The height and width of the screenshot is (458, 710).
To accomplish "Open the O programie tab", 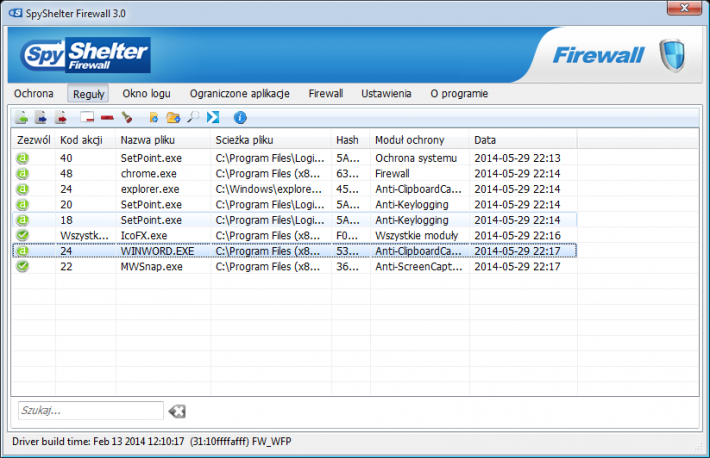I will coord(459,94).
